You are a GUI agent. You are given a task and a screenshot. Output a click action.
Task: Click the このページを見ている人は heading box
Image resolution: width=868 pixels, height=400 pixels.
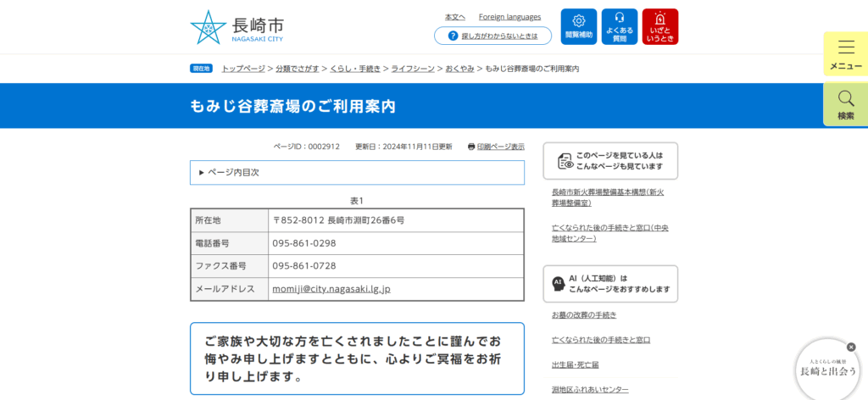point(610,161)
